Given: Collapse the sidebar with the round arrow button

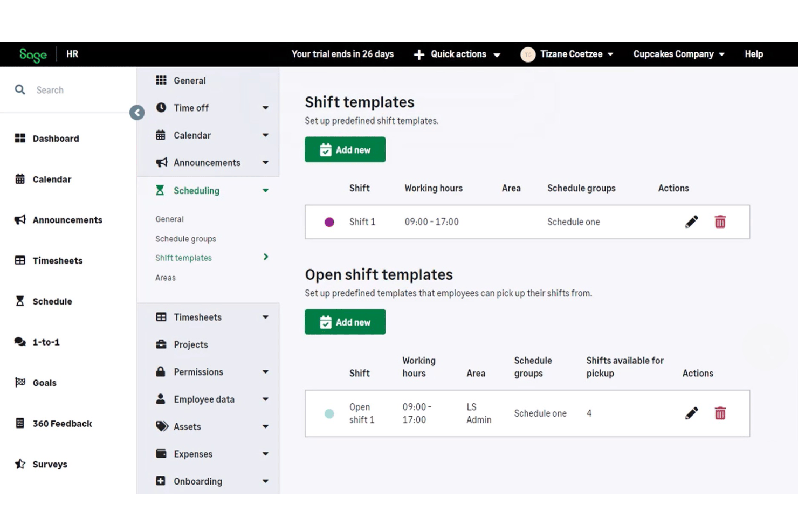Looking at the screenshot, I should pos(137,113).
